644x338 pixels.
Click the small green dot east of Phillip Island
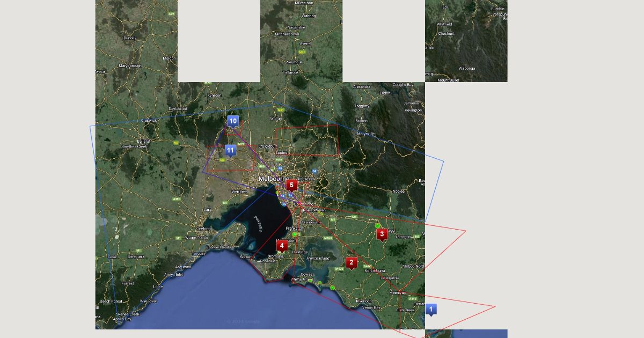[320, 283]
